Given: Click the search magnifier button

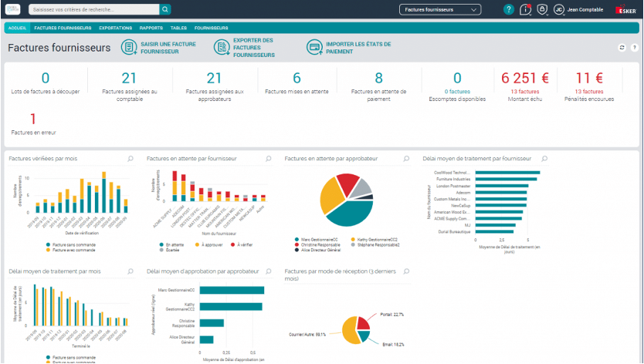Looking at the screenshot, I should tap(165, 10).
